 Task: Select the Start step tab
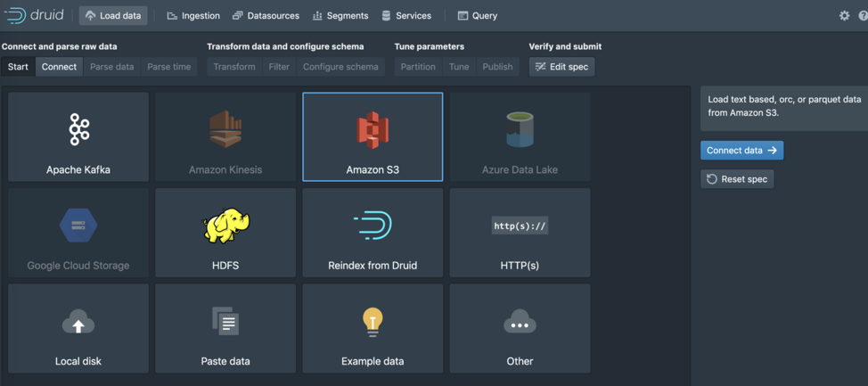tap(18, 67)
